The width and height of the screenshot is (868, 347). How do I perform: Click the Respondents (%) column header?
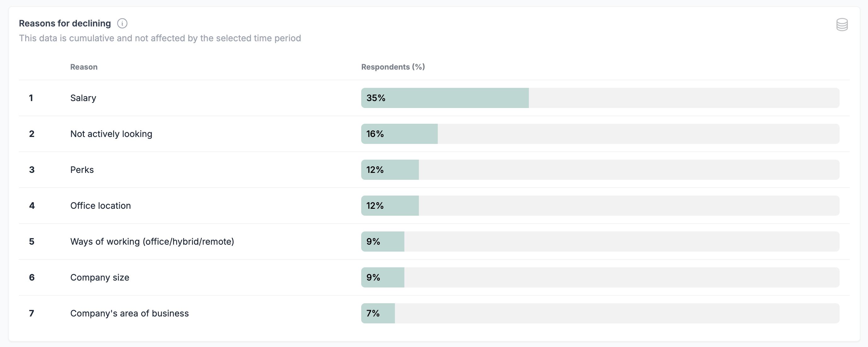pyautogui.click(x=393, y=67)
